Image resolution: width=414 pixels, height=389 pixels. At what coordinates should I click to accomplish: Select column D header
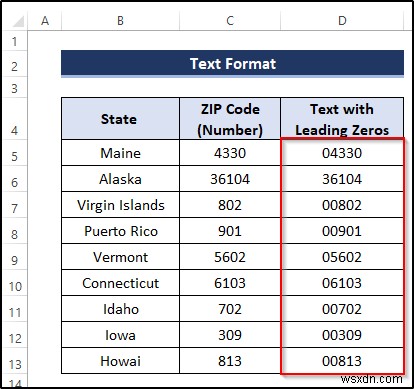342,21
